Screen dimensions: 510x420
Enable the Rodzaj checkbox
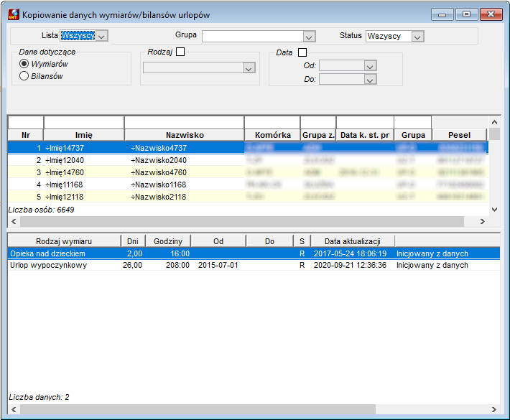[180, 52]
